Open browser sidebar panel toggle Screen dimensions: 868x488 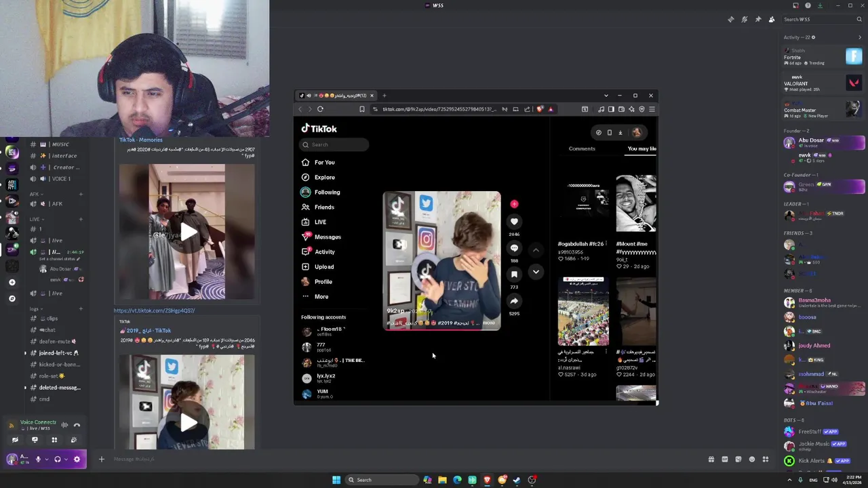pos(611,109)
